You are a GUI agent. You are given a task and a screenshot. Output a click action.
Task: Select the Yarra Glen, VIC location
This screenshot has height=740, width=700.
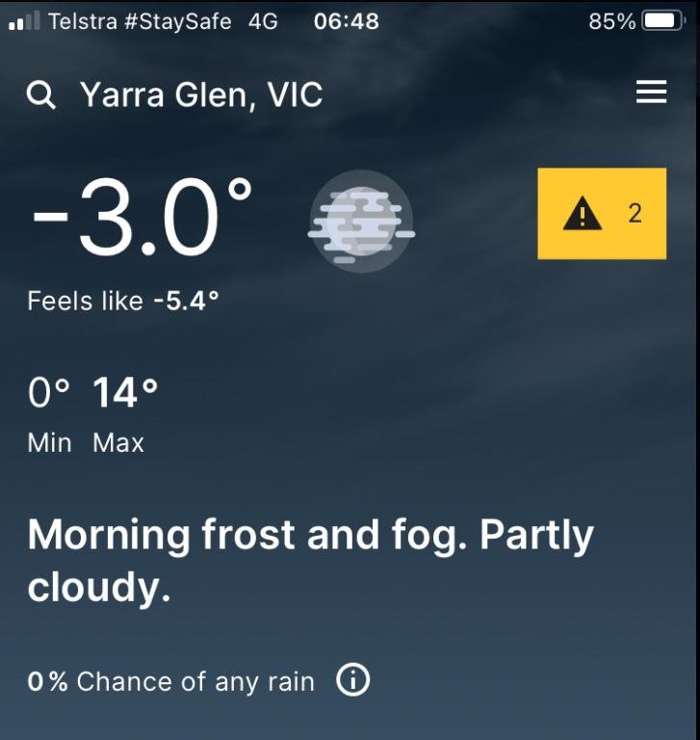pos(201,95)
